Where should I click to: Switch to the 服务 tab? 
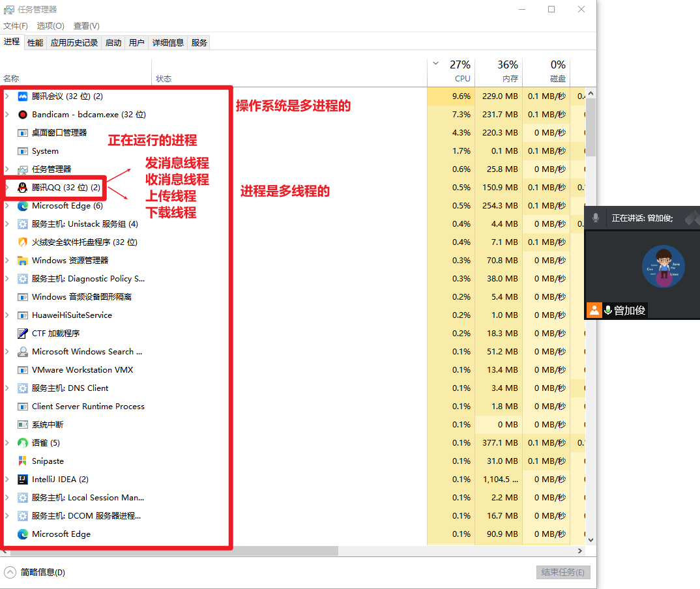pos(199,43)
